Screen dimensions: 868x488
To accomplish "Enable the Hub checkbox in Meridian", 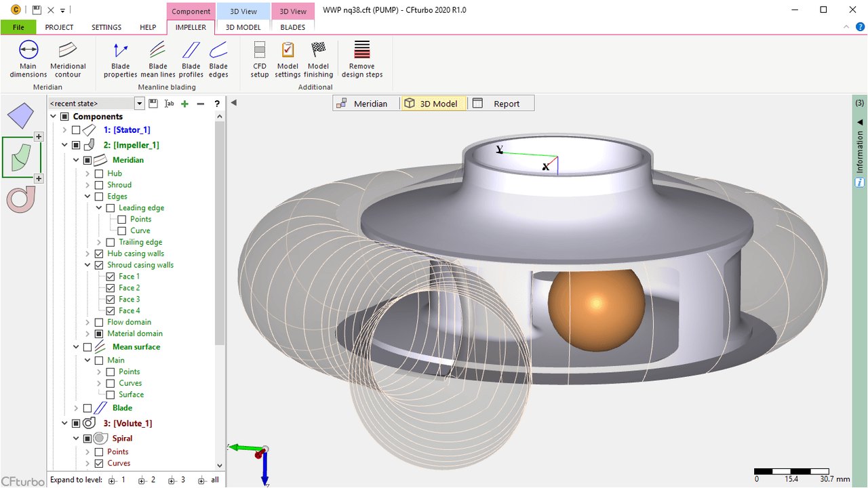I will click(x=99, y=174).
